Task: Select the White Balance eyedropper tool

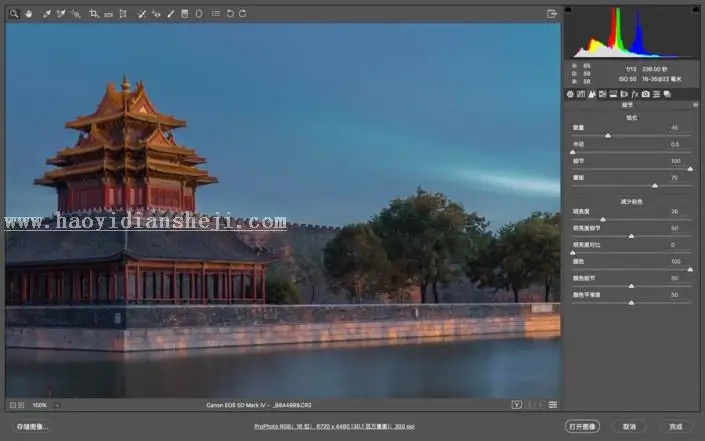Action: (46, 14)
